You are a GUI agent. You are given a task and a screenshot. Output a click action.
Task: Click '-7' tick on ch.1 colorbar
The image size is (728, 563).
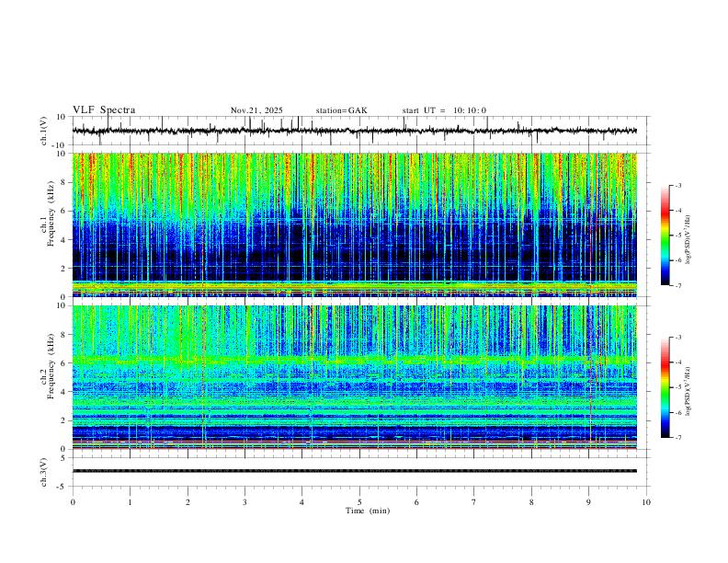click(677, 286)
